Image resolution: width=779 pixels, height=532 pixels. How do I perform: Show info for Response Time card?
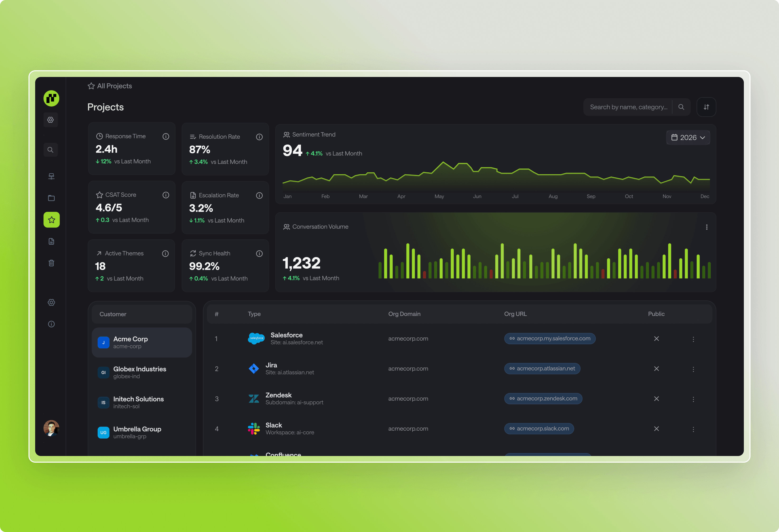166,136
